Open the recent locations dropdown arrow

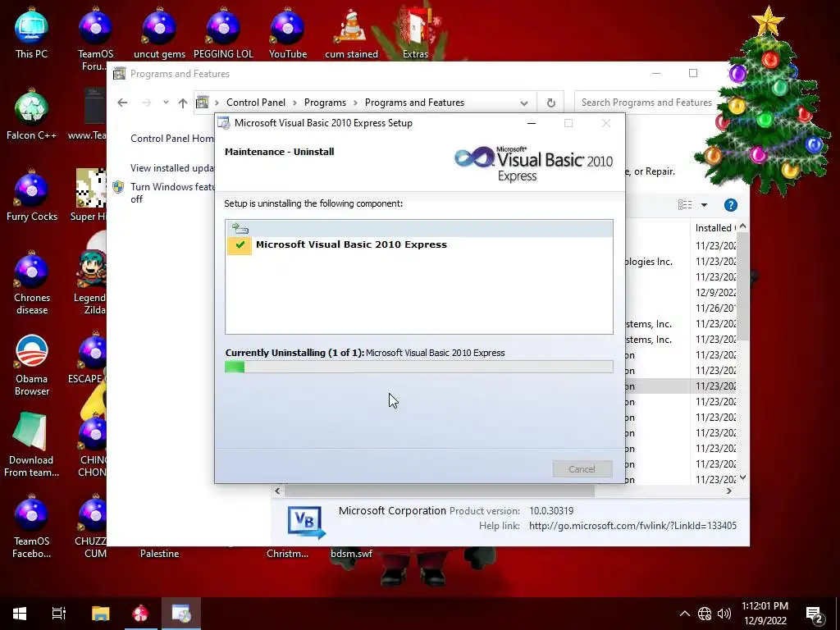point(166,102)
